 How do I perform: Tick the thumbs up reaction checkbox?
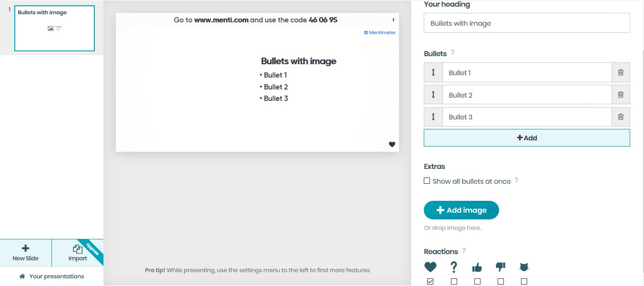477,282
